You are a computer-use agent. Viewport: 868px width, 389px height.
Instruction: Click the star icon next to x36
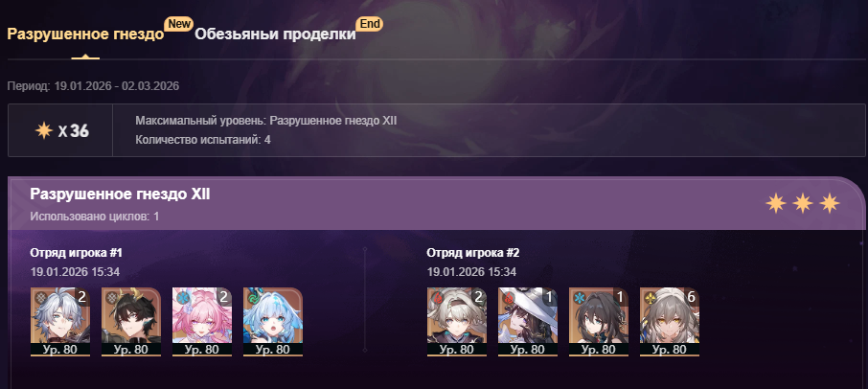pyautogui.click(x=44, y=130)
